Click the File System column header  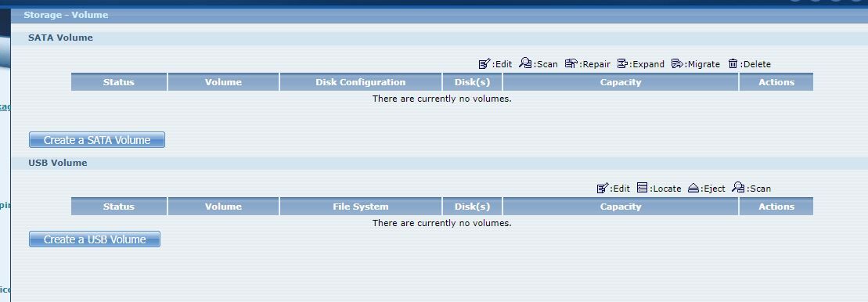(360, 207)
